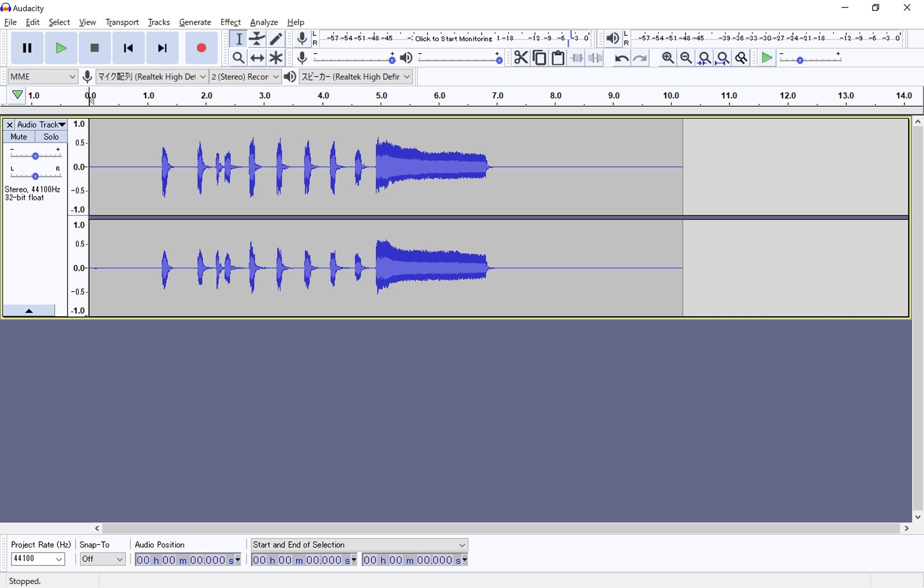Expand the Snap-To Off dropdown
924x588 pixels.
click(x=102, y=559)
